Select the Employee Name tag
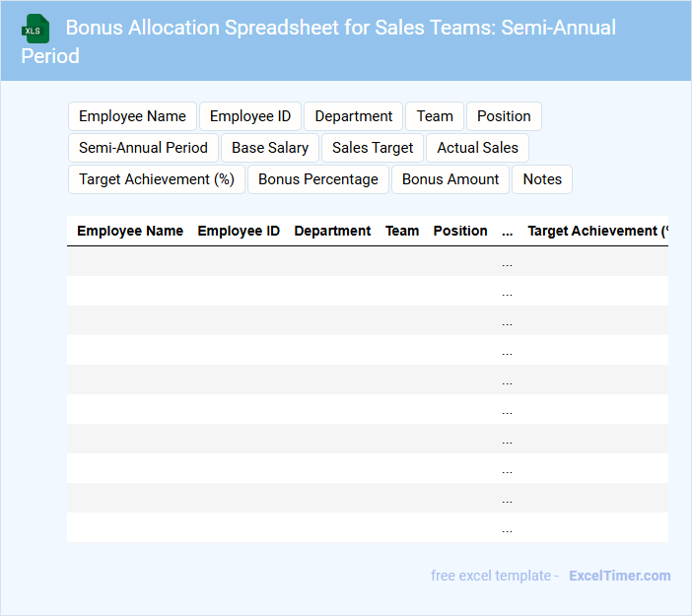The height and width of the screenshot is (616, 692). [x=132, y=116]
